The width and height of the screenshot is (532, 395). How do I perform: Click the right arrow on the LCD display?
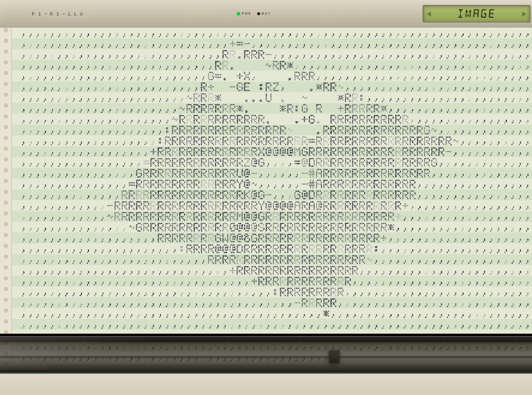[x=524, y=14]
